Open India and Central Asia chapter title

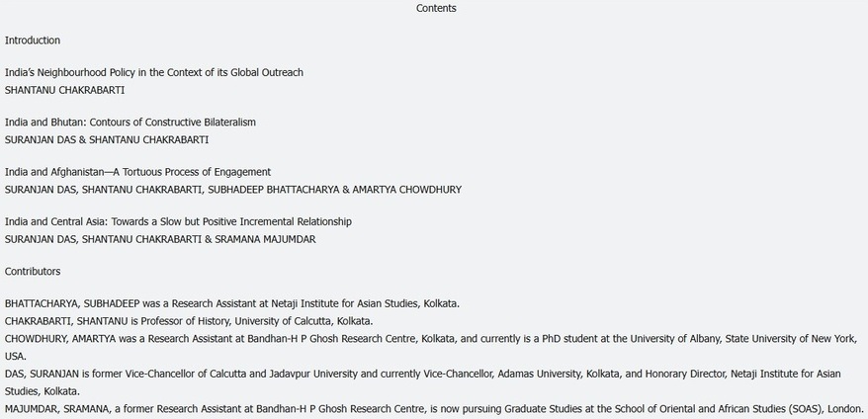[x=178, y=221]
